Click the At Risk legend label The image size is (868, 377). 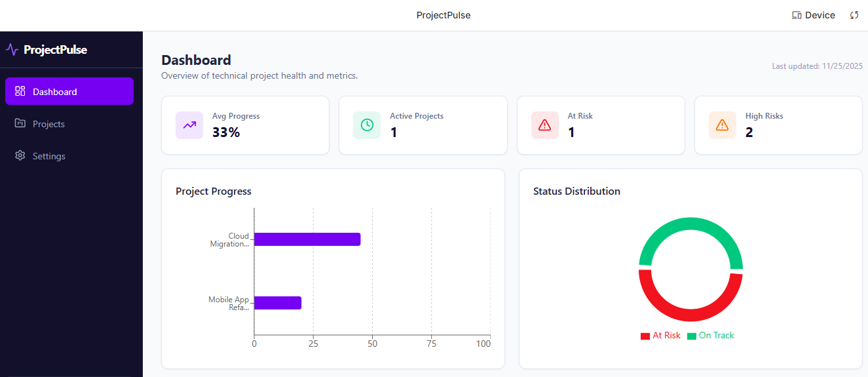(x=667, y=335)
